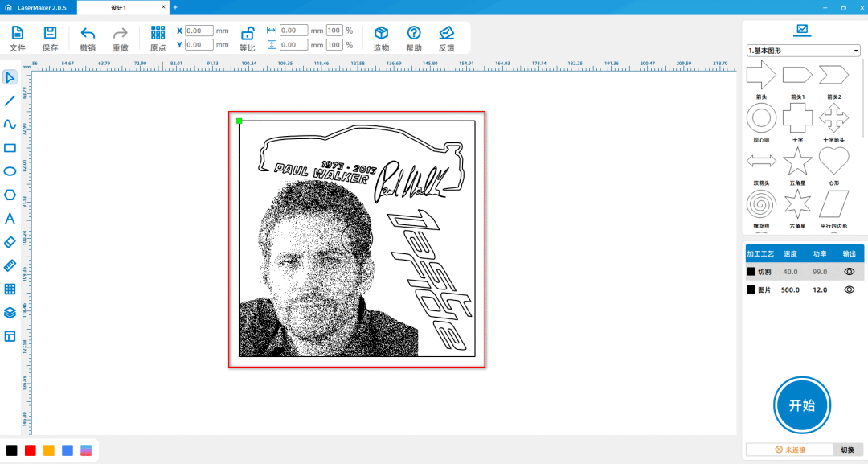Select the text tool
Image resolution: width=868 pixels, height=464 pixels.
(10, 219)
